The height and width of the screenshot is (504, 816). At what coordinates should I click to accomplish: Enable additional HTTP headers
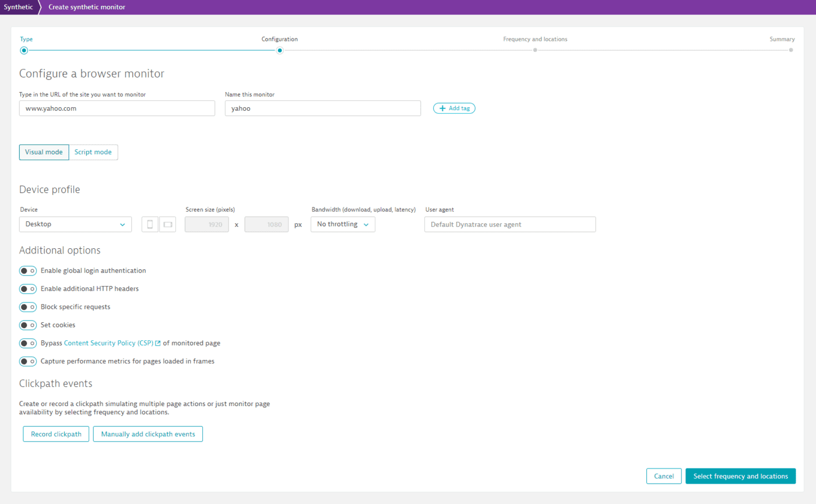[x=28, y=288]
